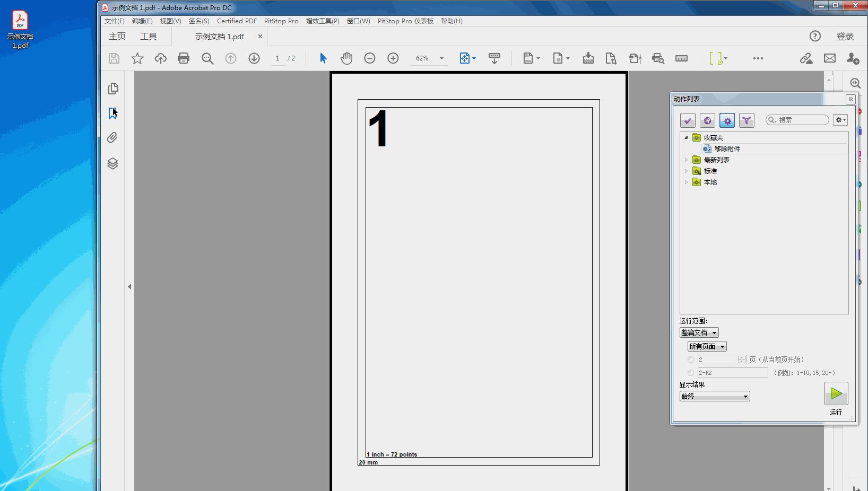The width and height of the screenshot is (868, 491).
Task: Open the zoom percentage dropdown arrow
Action: tap(441, 58)
